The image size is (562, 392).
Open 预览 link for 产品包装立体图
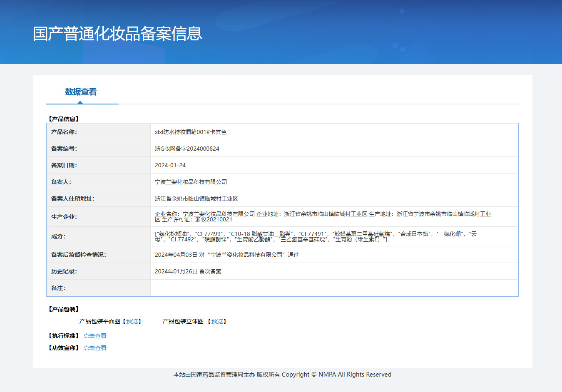217,321
